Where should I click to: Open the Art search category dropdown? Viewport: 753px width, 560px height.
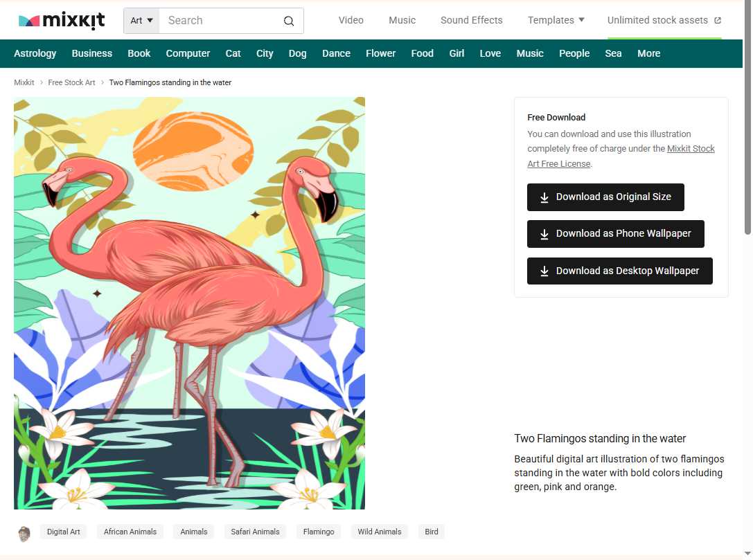141,21
